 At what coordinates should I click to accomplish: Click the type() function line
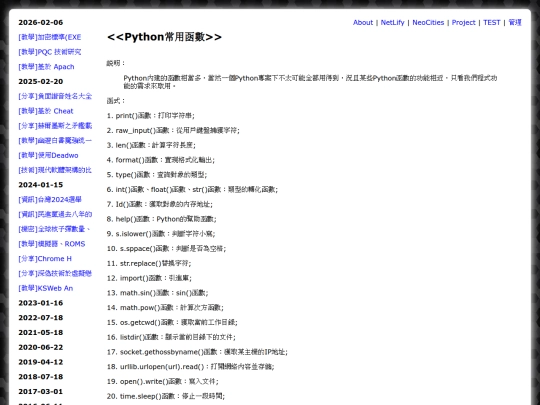pos(157,175)
